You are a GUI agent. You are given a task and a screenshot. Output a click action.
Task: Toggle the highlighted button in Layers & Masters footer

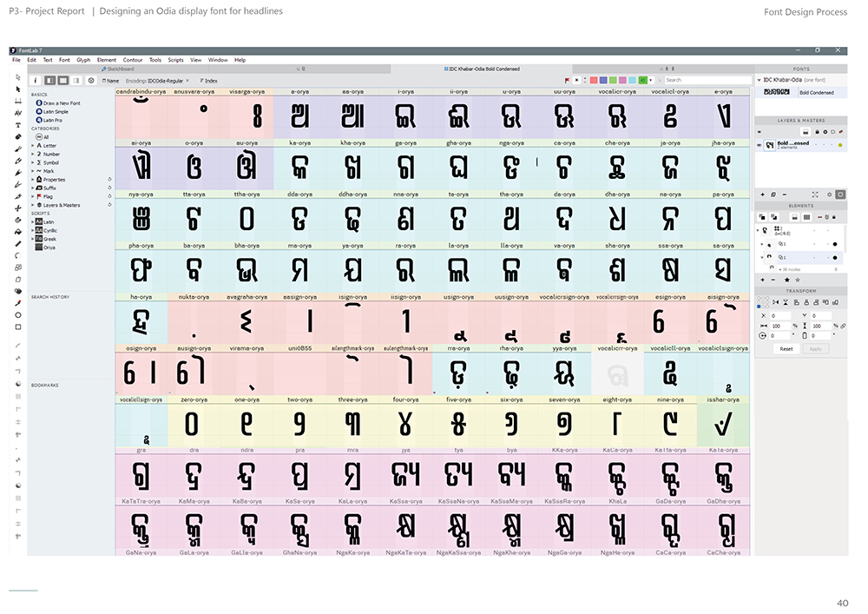pos(840,195)
